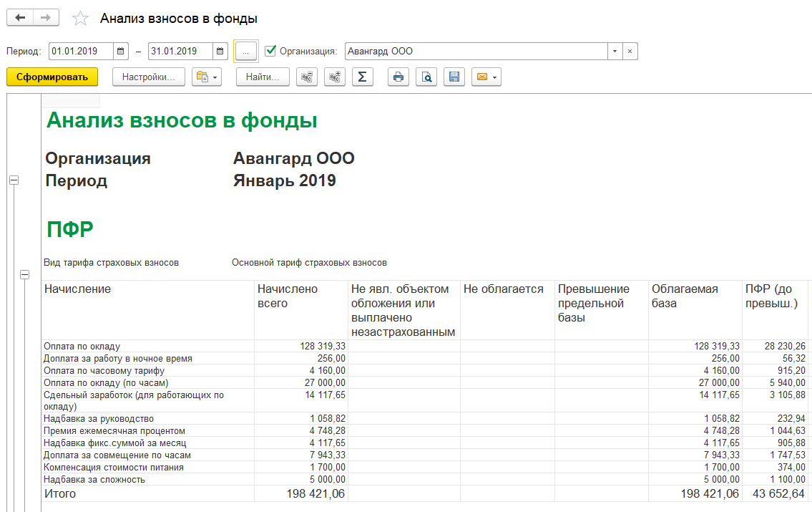Toggle the Организация filter checkbox
The height and width of the screenshot is (512, 812).
coord(270,51)
